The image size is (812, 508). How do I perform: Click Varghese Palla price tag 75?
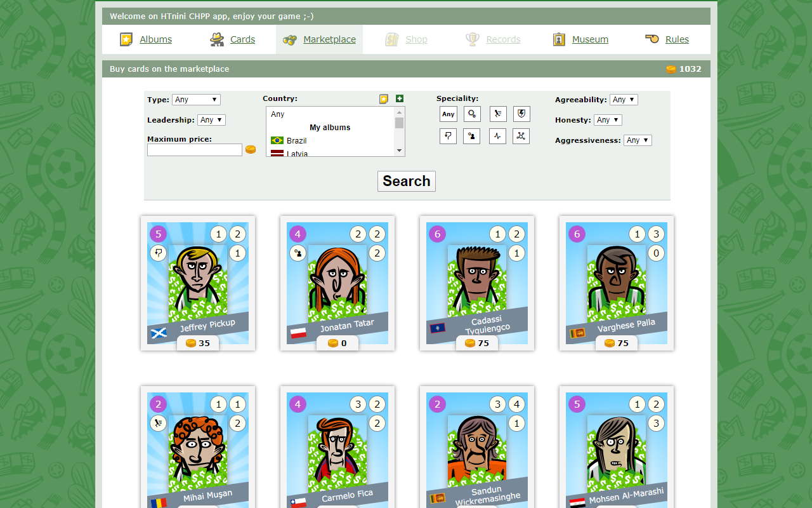pyautogui.click(x=617, y=344)
